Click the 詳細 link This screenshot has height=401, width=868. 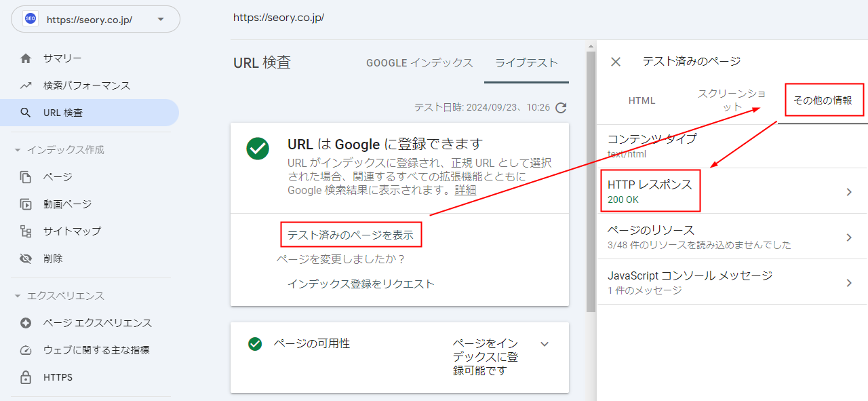(465, 190)
